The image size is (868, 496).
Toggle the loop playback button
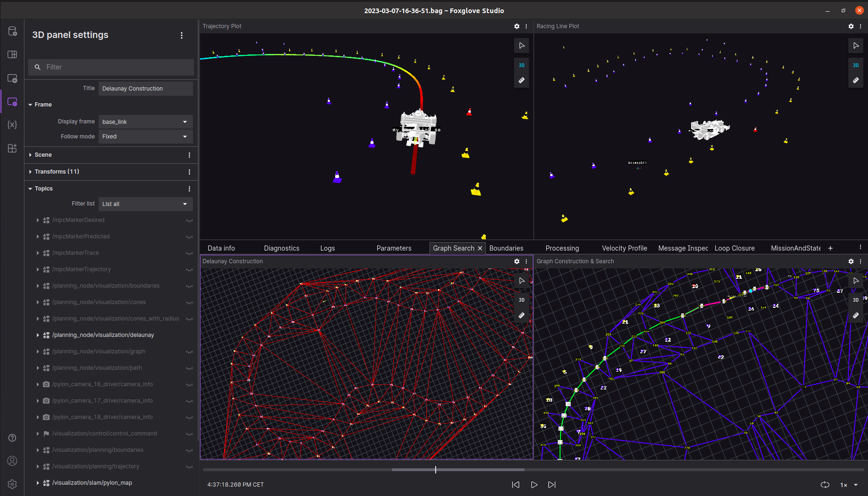pos(825,485)
